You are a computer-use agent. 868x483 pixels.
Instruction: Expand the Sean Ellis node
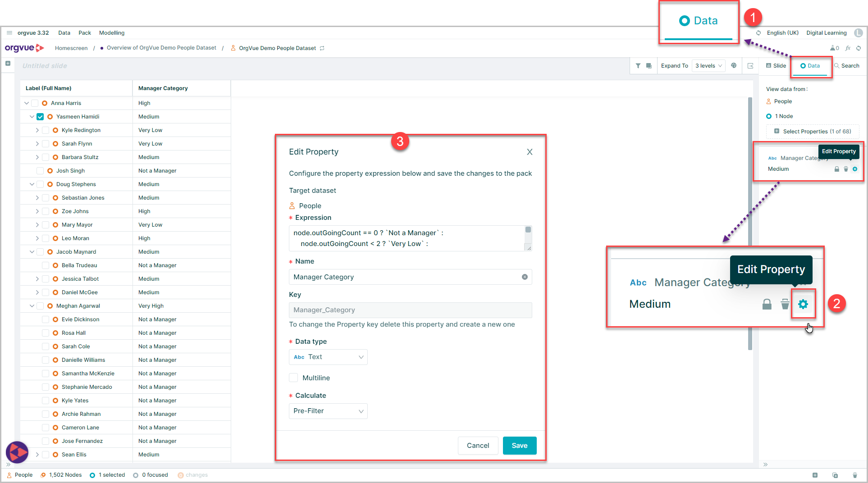coord(37,455)
